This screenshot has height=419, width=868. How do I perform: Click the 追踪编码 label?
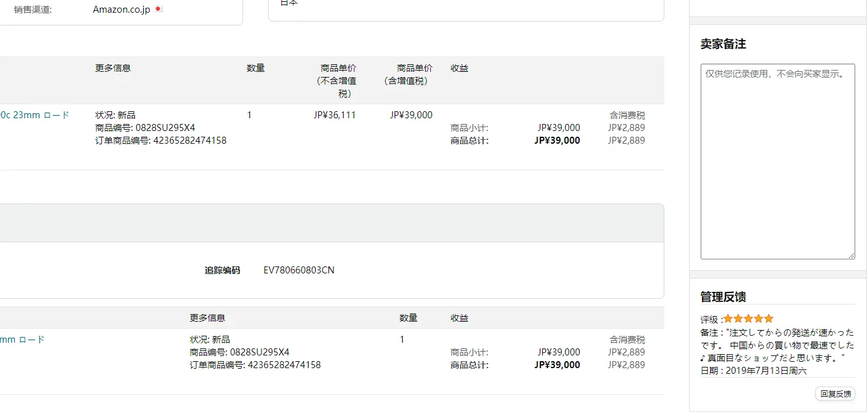tap(222, 270)
